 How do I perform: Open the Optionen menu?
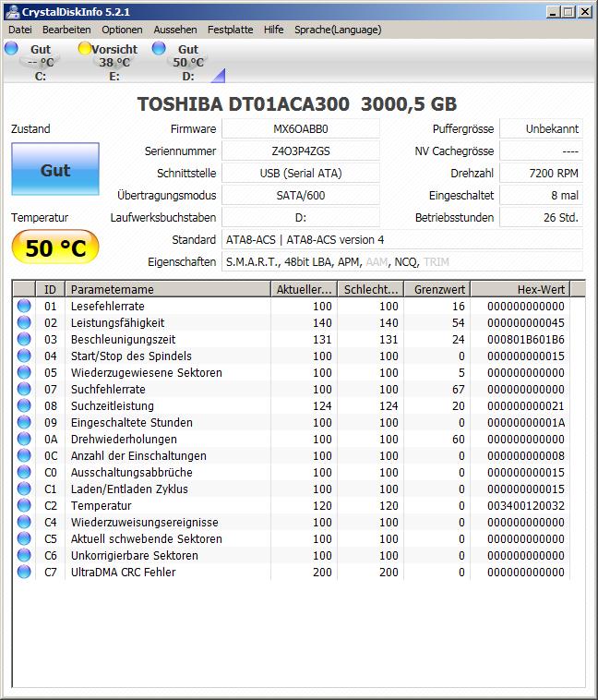(123, 30)
